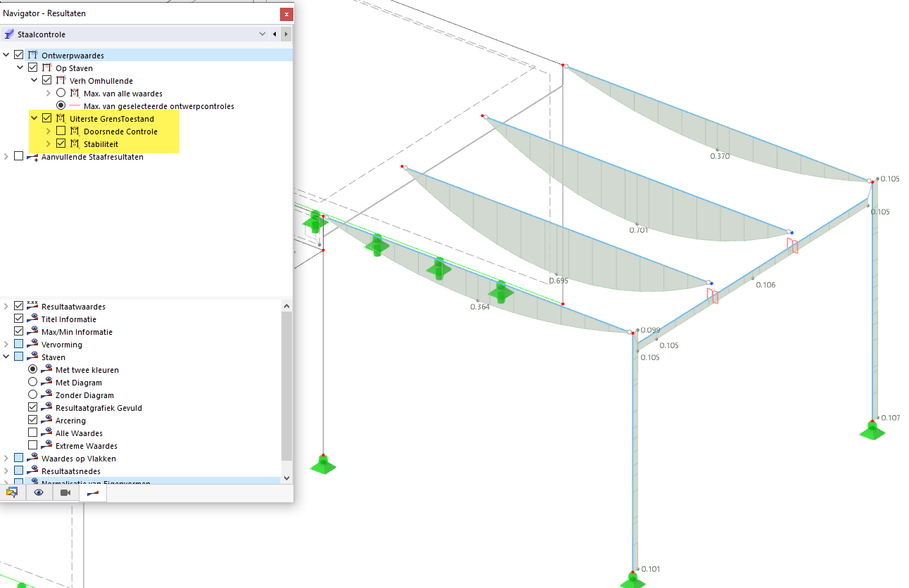Switch to the Results navigator tab icon
The height and width of the screenshot is (588, 909).
[x=92, y=492]
